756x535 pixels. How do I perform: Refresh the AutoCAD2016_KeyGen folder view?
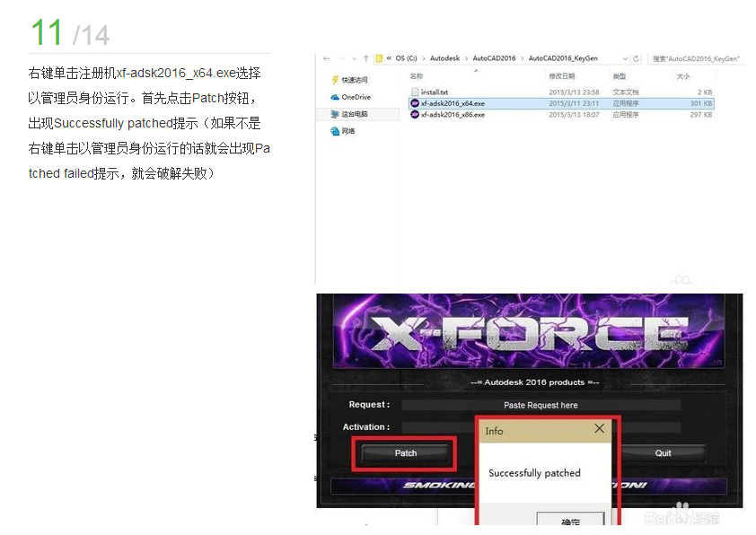pos(636,59)
